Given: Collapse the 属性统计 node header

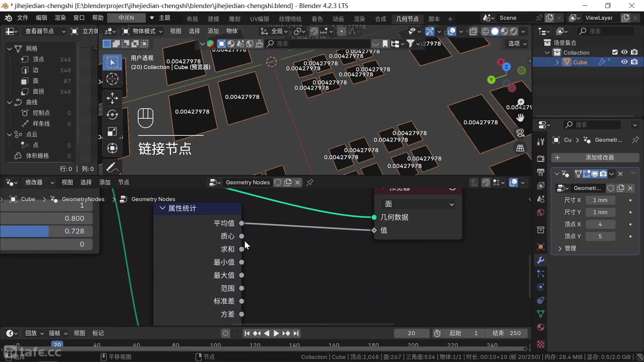Looking at the screenshot, I should [163, 208].
